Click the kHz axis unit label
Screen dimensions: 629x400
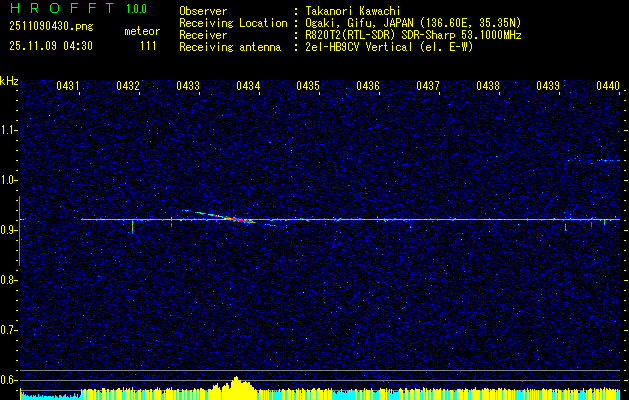coord(9,81)
